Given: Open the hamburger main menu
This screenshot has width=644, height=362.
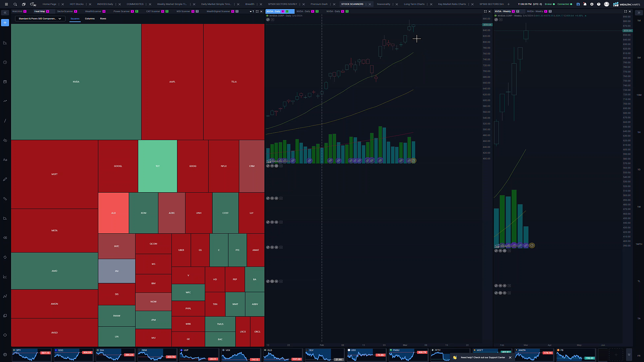Looking at the screenshot, I should pos(6,4).
